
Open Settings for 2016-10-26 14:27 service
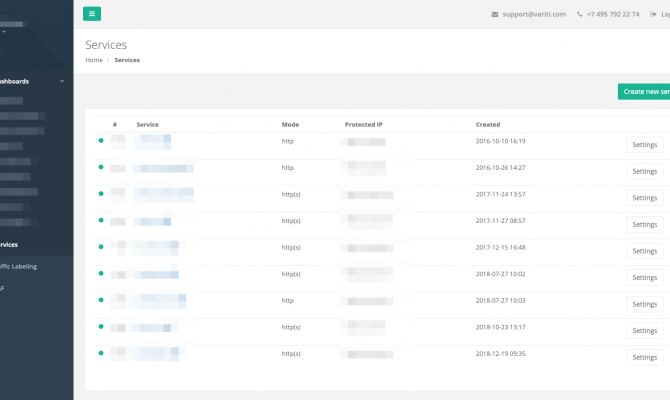pyautogui.click(x=644, y=171)
